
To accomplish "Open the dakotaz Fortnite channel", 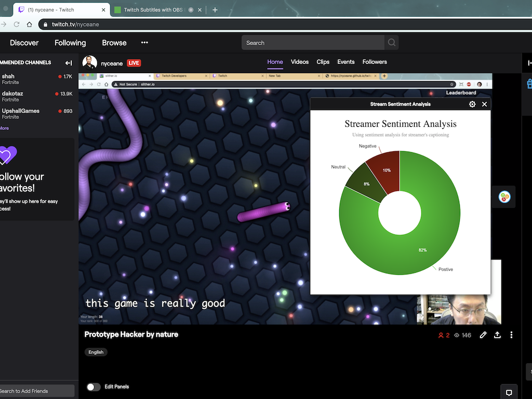I will 37,96.
